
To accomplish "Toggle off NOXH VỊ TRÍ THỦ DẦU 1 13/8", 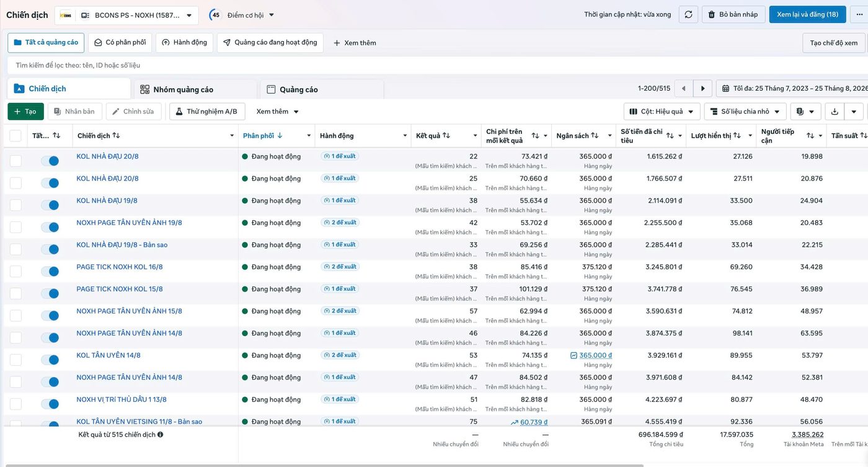I will 50,404.
